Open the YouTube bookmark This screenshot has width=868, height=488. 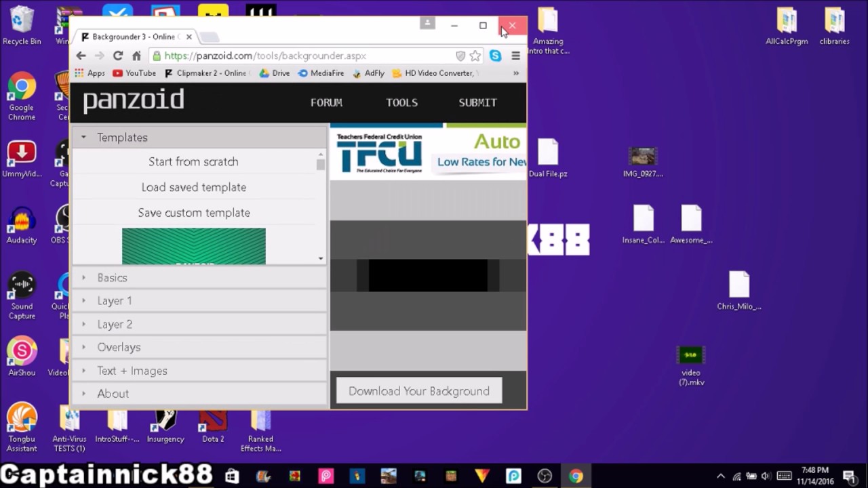coord(134,73)
